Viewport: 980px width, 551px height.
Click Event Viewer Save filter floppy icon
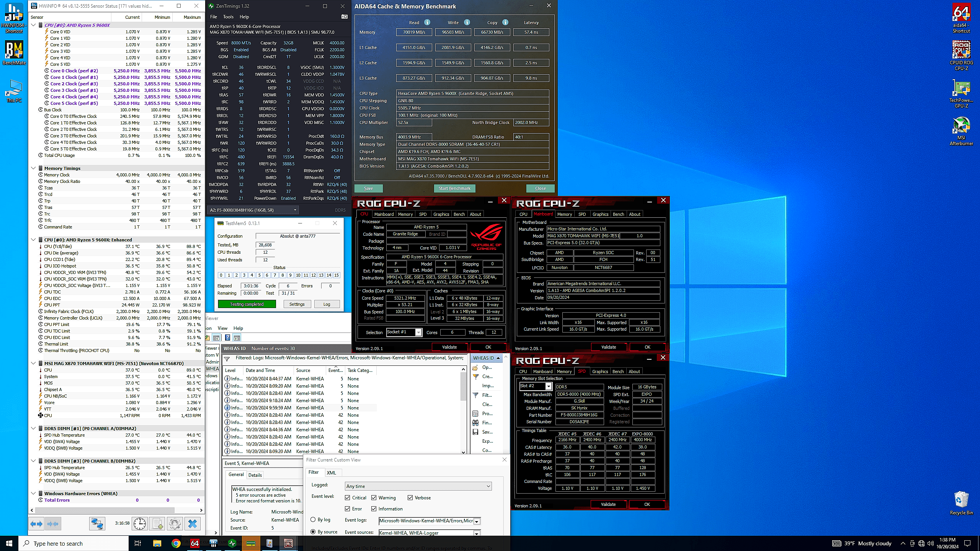coord(475,432)
